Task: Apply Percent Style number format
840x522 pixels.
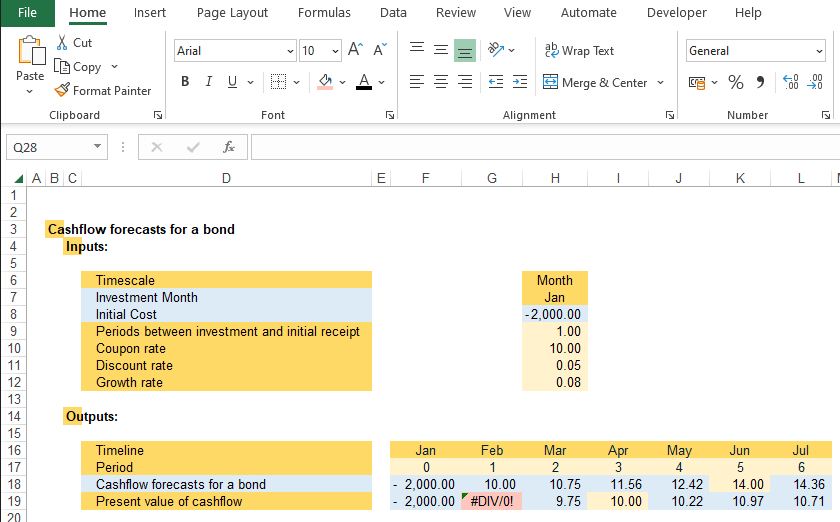Action: point(736,82)
